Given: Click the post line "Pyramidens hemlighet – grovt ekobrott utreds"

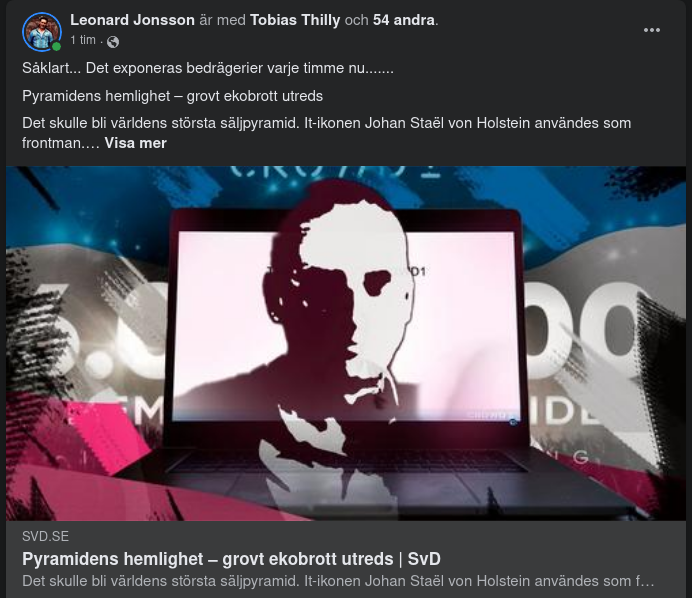Looking at the screenshot, I should 173,96.
